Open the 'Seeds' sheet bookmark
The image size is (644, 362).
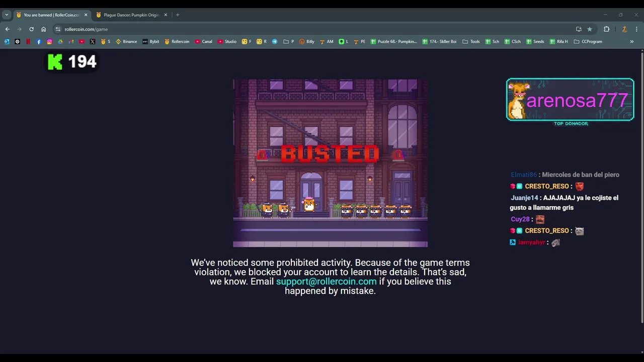point(535,42)
